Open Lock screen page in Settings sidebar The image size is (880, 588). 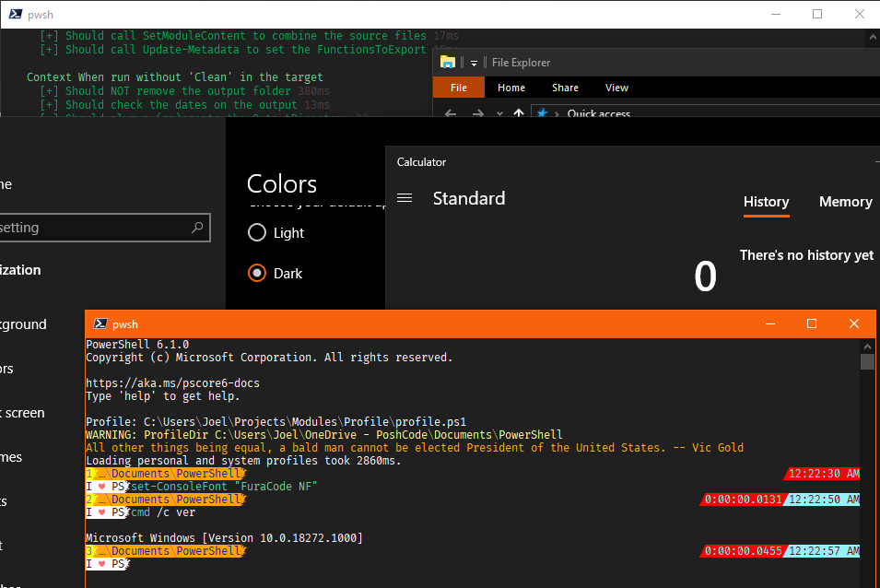pyautogui.click(x=22, y=413)
